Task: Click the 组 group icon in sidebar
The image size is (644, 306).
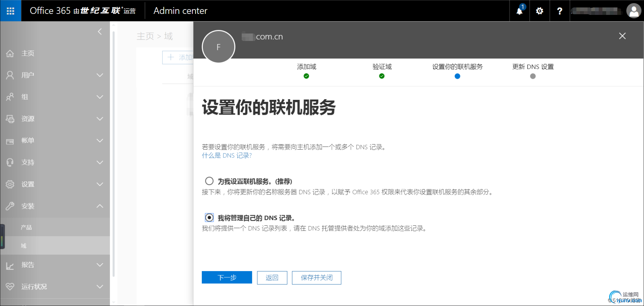Action: tap(10, 97)
